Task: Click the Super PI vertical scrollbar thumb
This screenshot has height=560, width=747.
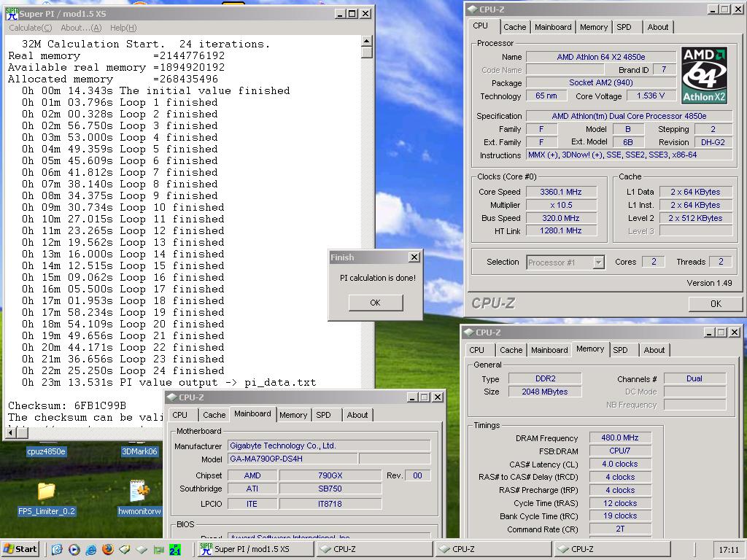Action: click(366, 52)
